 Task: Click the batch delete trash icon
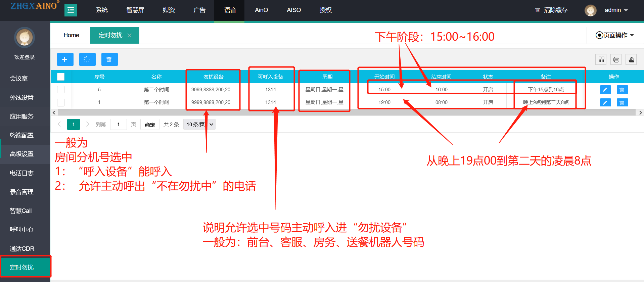click(109, 59)
